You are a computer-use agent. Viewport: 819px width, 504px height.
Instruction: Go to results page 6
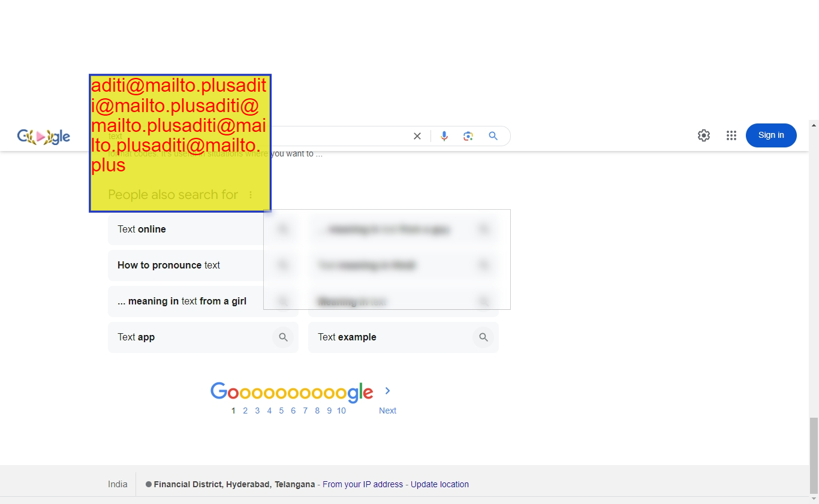(x=293, y=411)
